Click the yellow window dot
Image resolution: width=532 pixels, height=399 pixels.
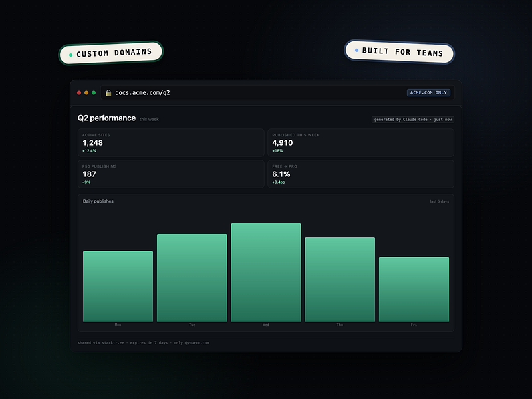(x=86, y=93)
